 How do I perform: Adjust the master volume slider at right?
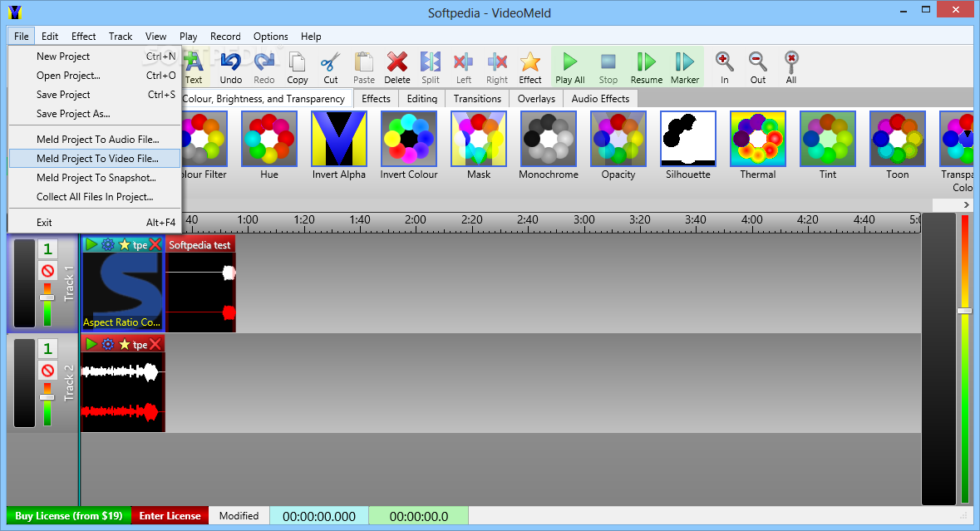[965, 311]
